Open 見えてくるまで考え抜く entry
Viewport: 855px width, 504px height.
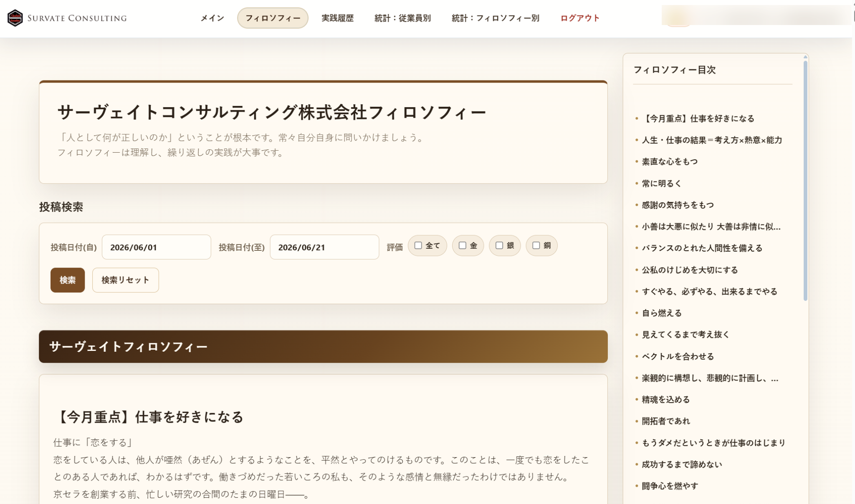[686, 335]
